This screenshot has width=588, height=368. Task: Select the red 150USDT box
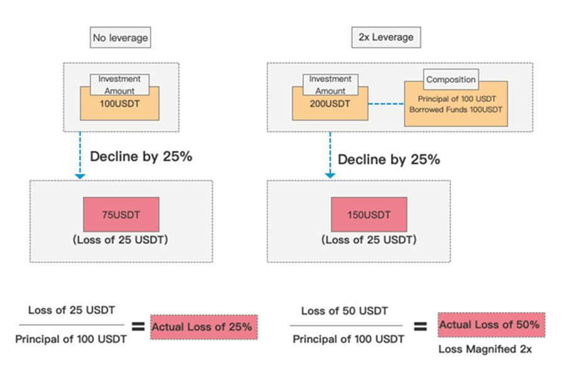click(369, 215)
